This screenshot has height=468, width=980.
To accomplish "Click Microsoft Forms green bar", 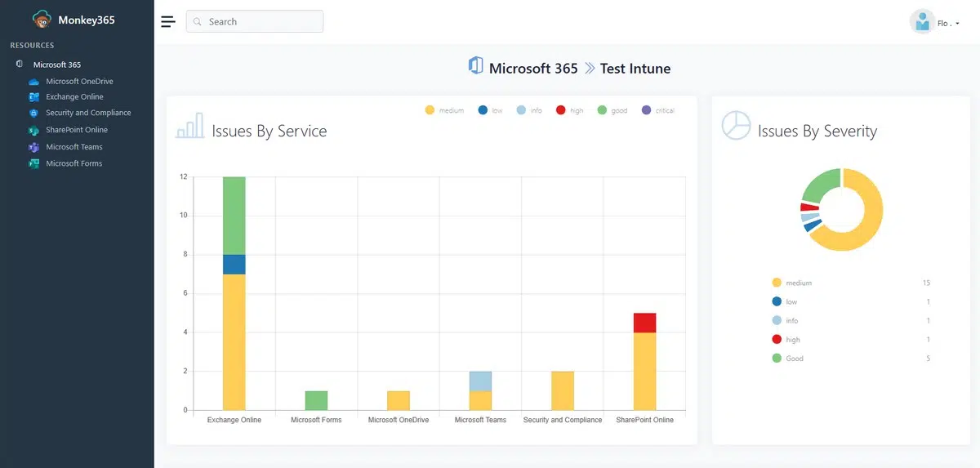I will [x=316, y=400].
